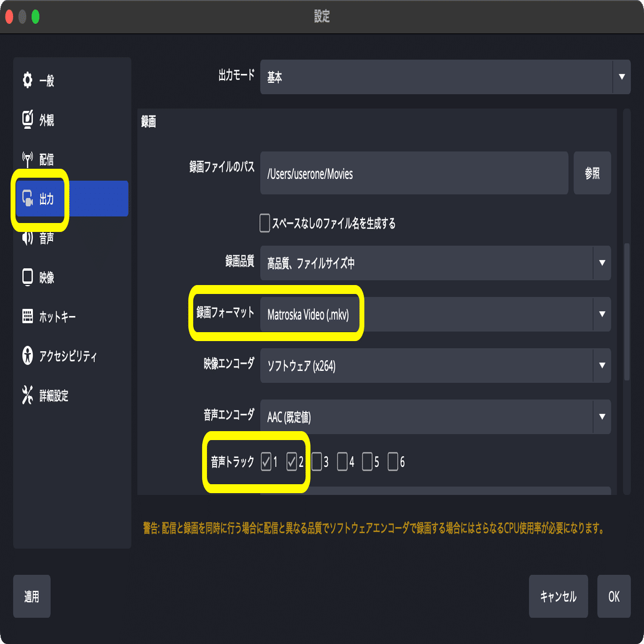
Task: Open the 音声エンコーダ dropdown
Action: point(435,417)
